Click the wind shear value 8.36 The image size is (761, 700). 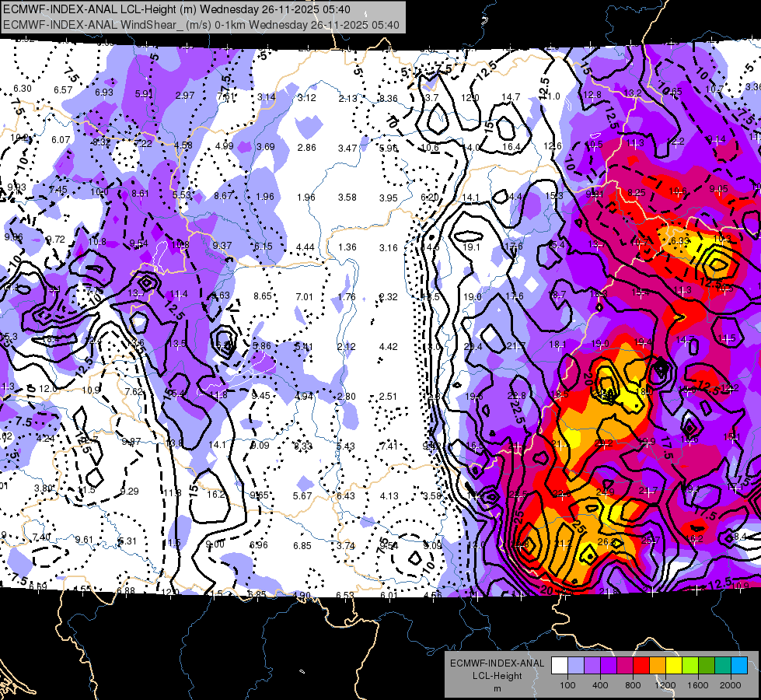coord(388,98)
